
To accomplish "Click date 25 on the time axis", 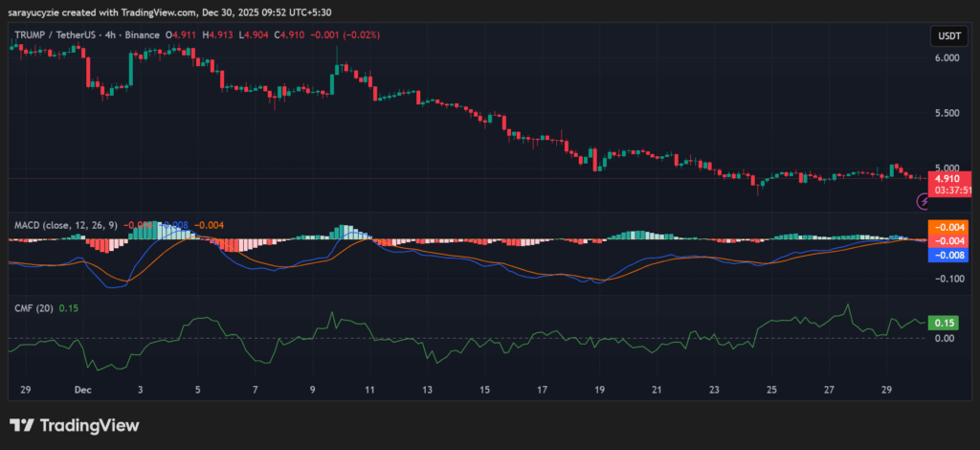I will (771, 391).
